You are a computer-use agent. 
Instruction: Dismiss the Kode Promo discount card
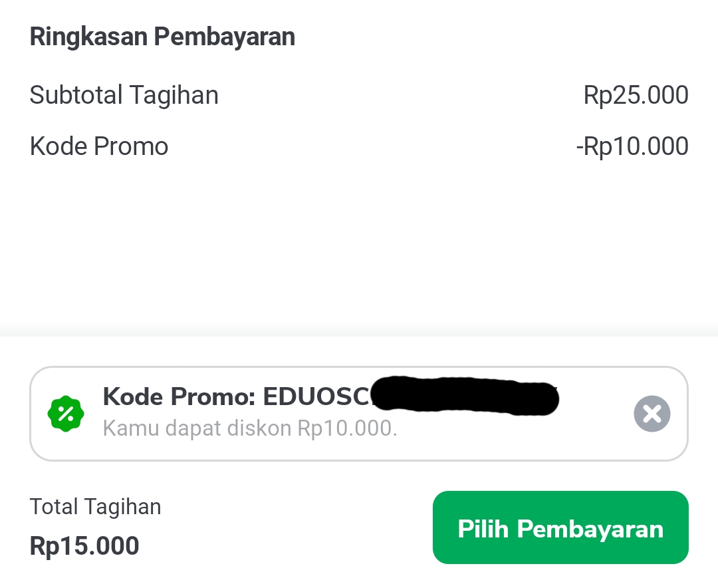pos(652,413)
